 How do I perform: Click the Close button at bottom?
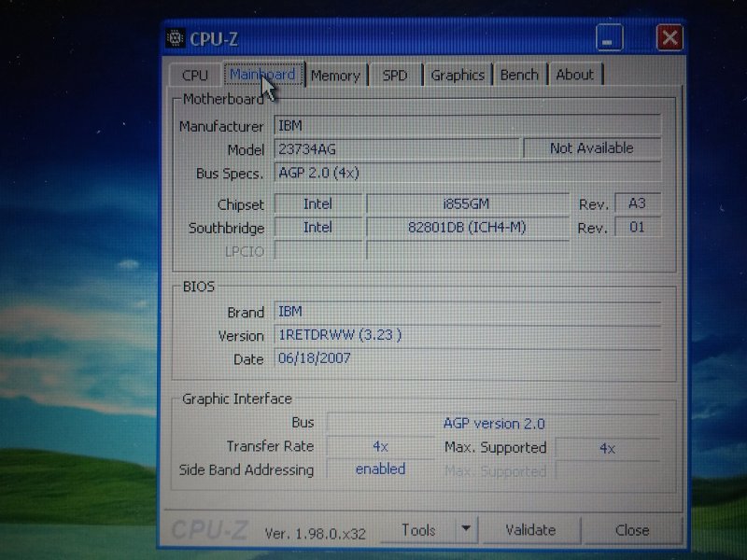(x=632, y=530)
